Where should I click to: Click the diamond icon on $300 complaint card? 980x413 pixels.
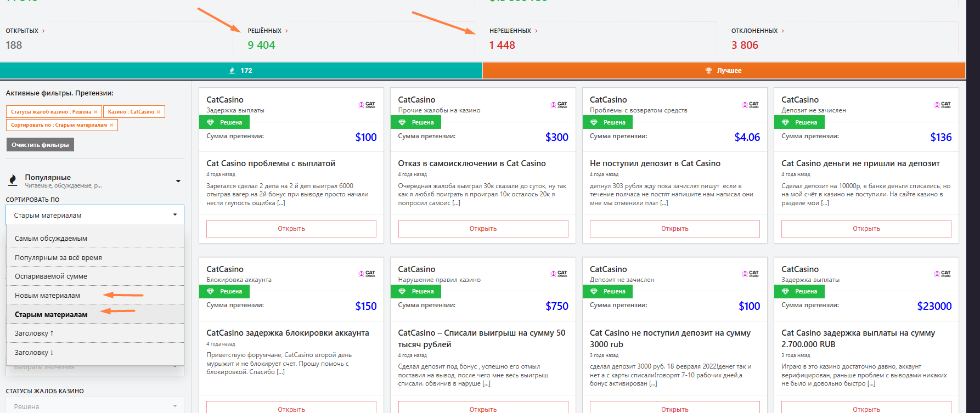click(x=402, y=122)
